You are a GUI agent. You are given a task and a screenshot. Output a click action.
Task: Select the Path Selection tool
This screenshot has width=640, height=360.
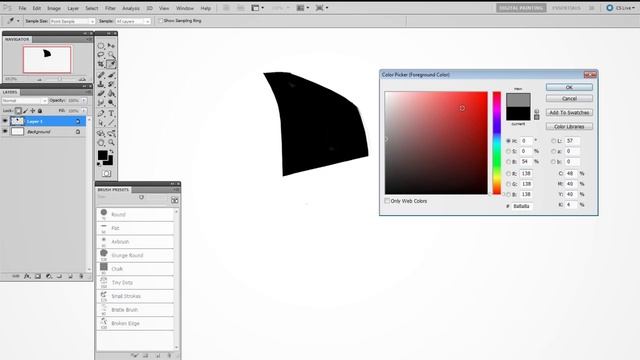tap(101, 122)
